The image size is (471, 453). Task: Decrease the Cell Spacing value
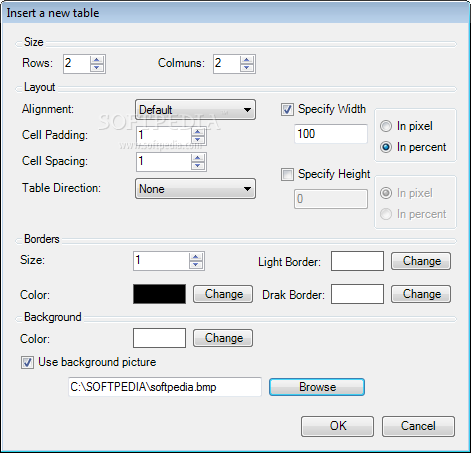click(x=198, y=166)
